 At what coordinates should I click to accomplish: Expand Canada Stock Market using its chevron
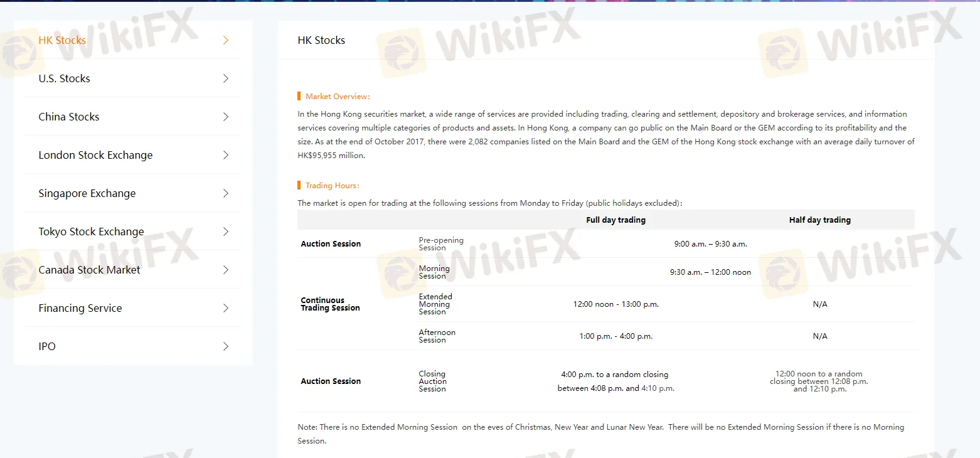point(226,270)
